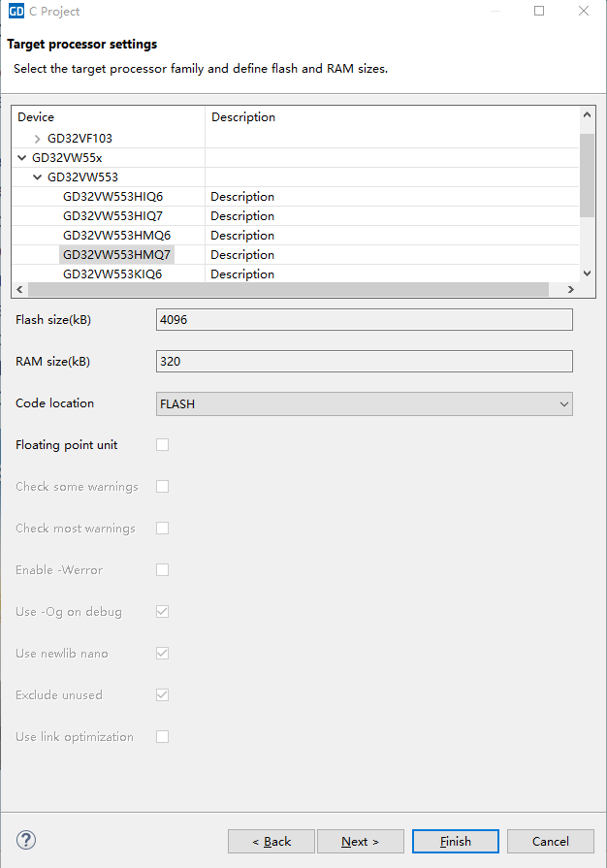Enable the Floating point unit checkbox

coord(163,444)
